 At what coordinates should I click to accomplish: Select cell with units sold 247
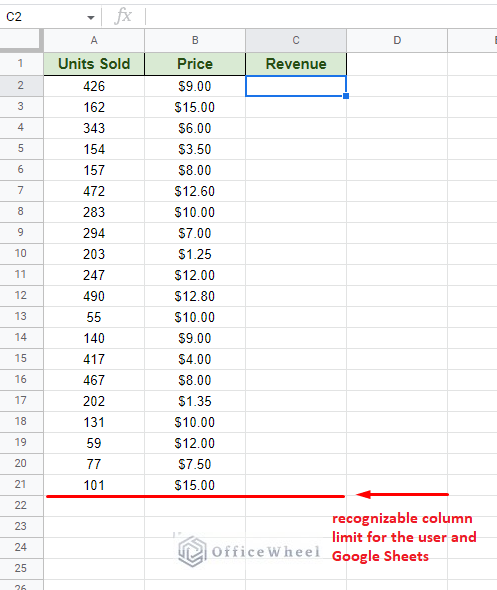point(94,275)
